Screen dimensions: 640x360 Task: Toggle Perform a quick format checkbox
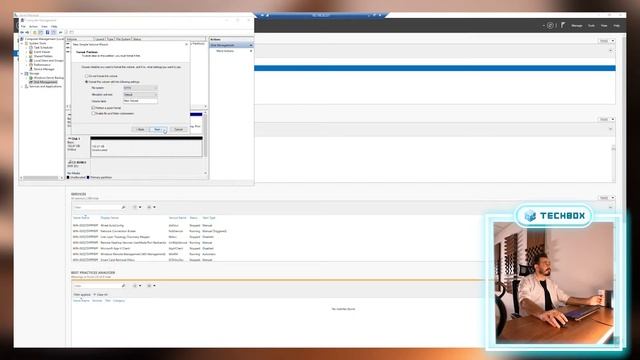(93, 108)
